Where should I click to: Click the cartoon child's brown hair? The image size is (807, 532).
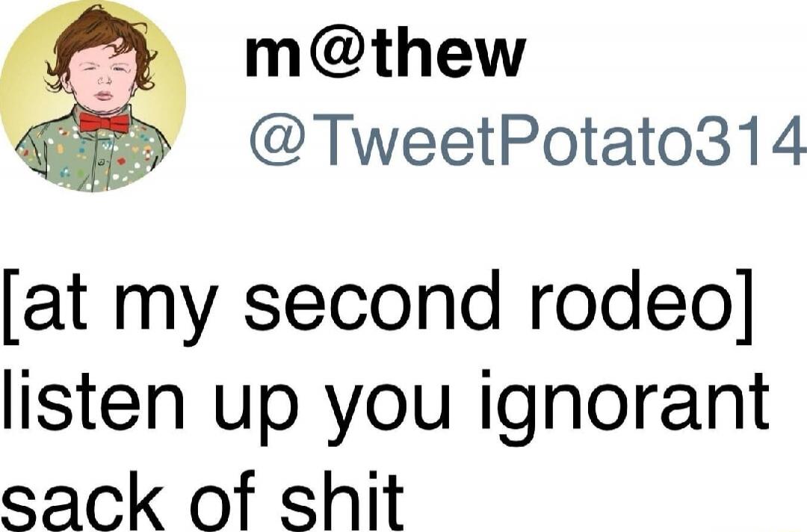[98, 44]
